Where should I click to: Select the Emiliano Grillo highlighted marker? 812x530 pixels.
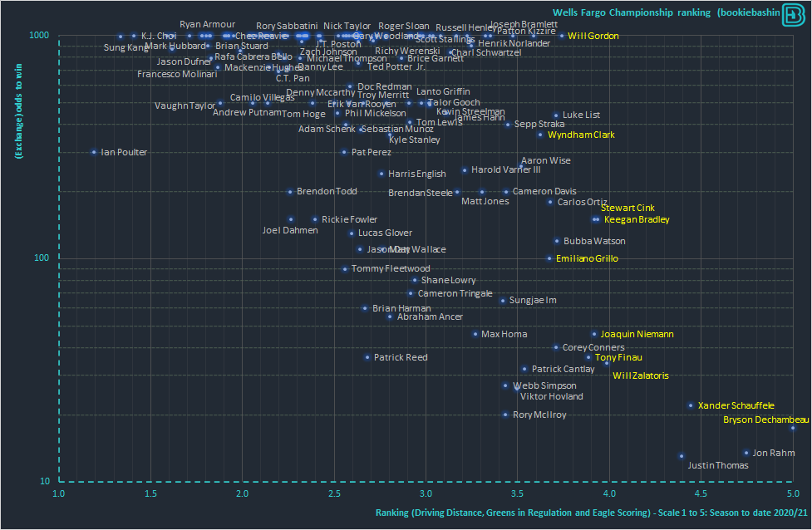coord(549,258)
